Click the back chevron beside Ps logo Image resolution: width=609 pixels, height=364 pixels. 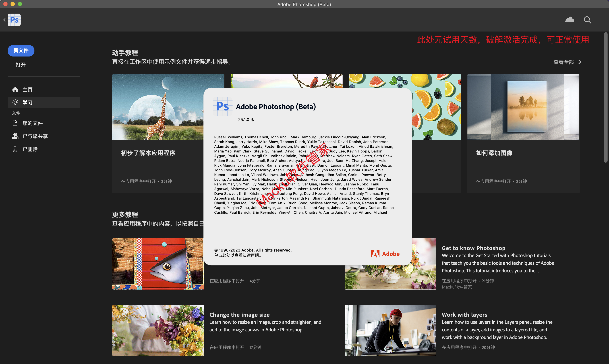pyautogui.click(x=4, y=20)
